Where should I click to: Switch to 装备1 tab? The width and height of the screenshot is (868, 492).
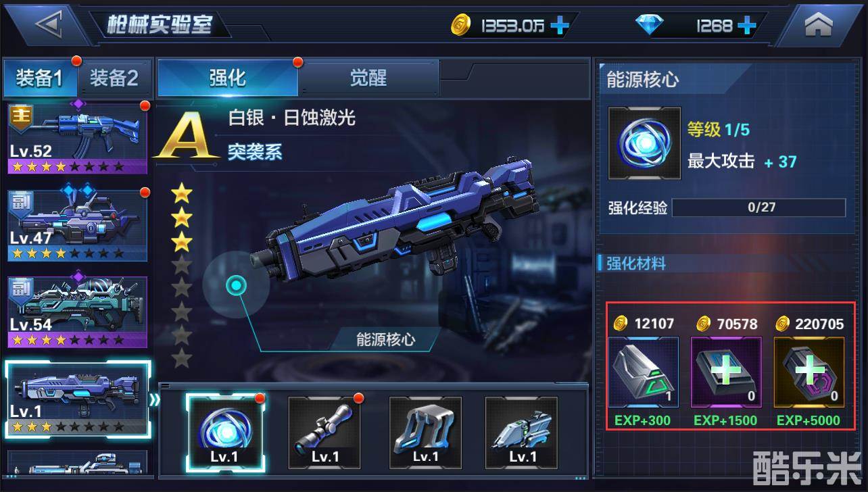(x=39, y=78)
